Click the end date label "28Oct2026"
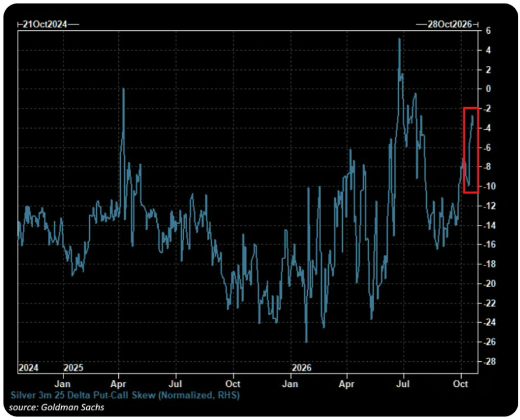 click(449, 24)
